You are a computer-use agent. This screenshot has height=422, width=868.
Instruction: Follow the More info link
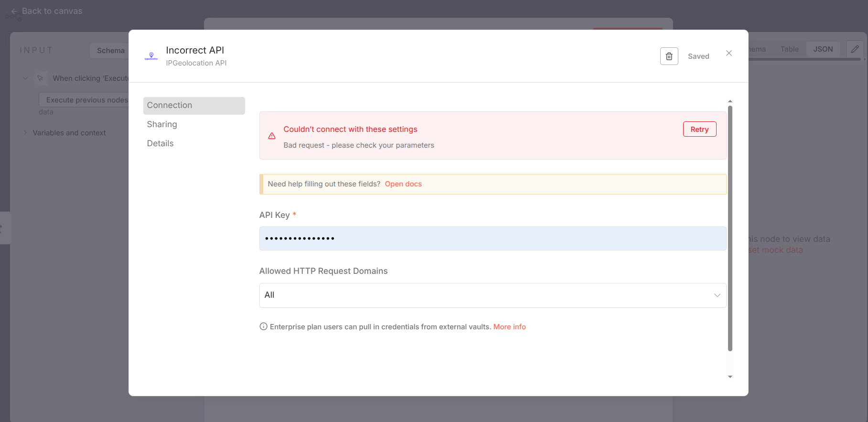pyautogui.click(x=509, y=327)
